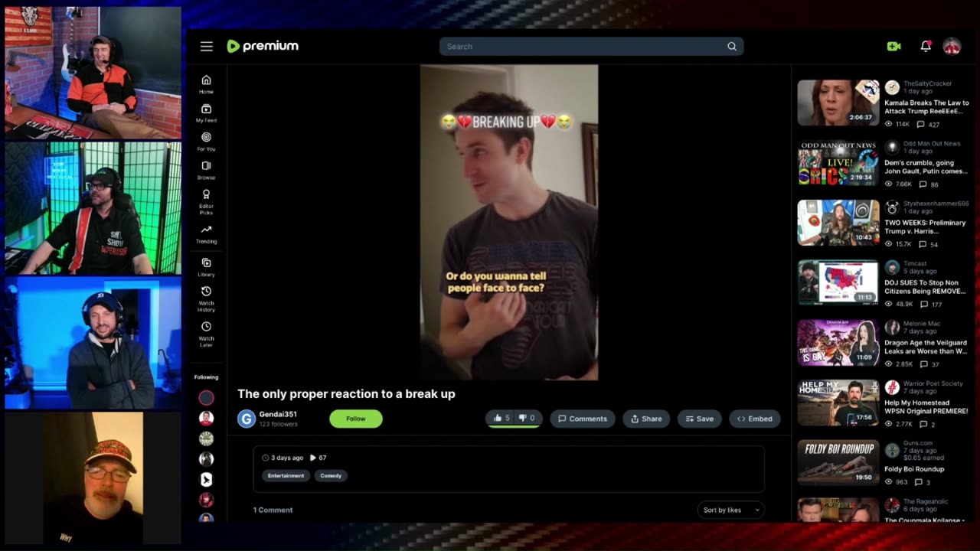Open the Comments button
This screenshot has height=551, width=980.
pyautogui.click(x=582, y=419)
